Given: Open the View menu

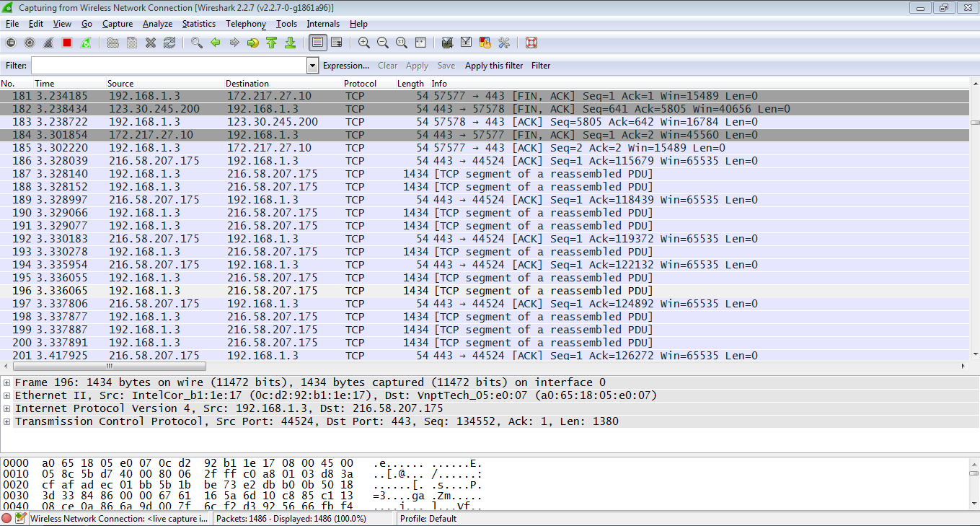Looking at the screenshot, I should point(62,24).
